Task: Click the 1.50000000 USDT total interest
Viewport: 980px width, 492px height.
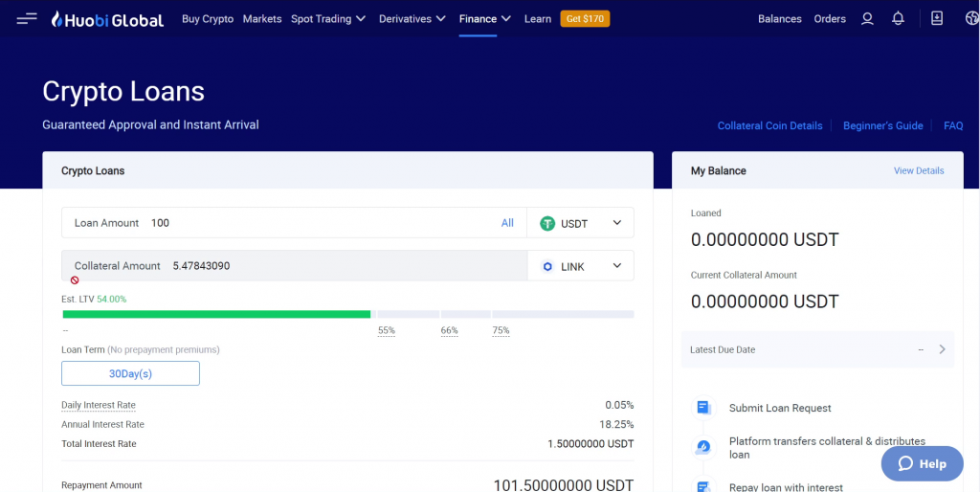Action: (590, 444)
